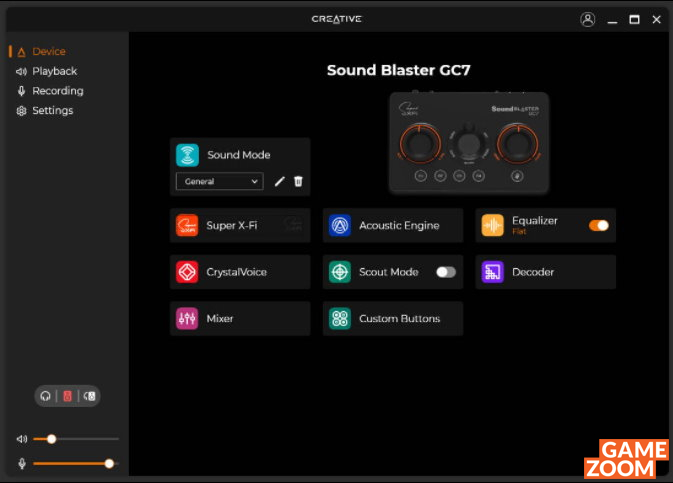
Task: Click the user account icon
Action: (588, 19)
